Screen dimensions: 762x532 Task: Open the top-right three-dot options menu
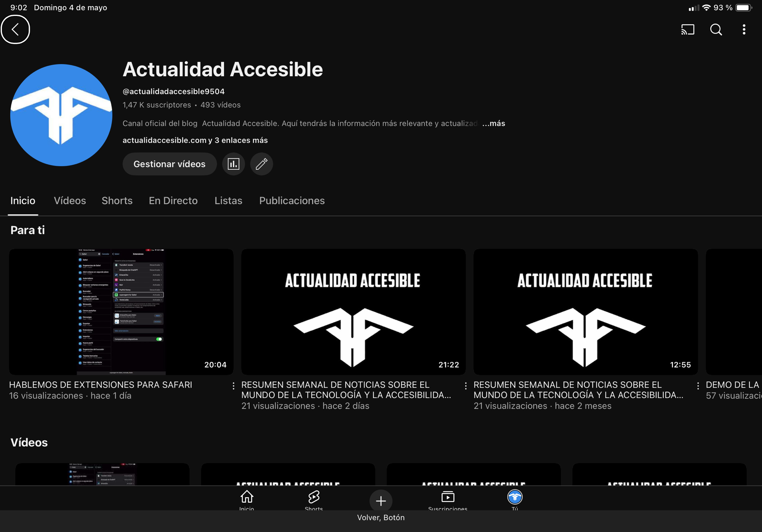click(744, 29)
